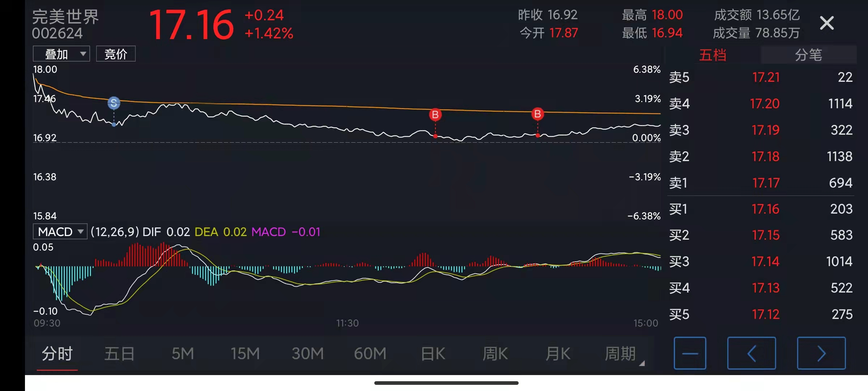Toggle the 竞价 auction button
The image size is (868, 391).
[x=116, y=54]
